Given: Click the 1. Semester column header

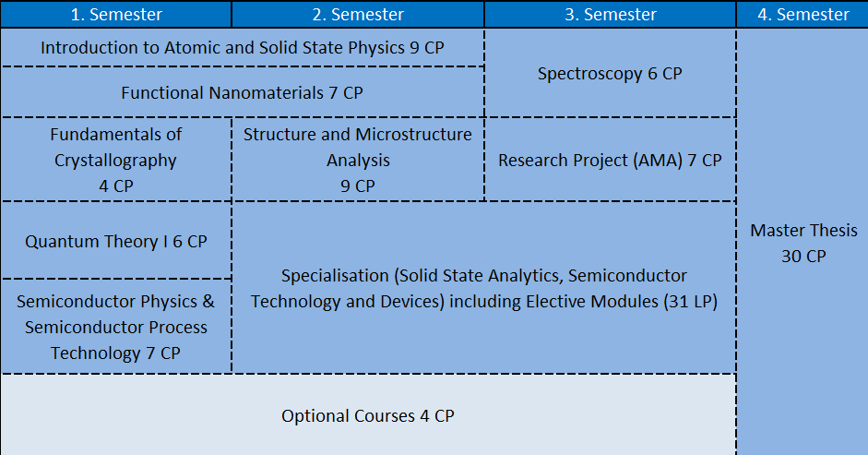Looking at the screenshot, I should (x=115, y=14).
